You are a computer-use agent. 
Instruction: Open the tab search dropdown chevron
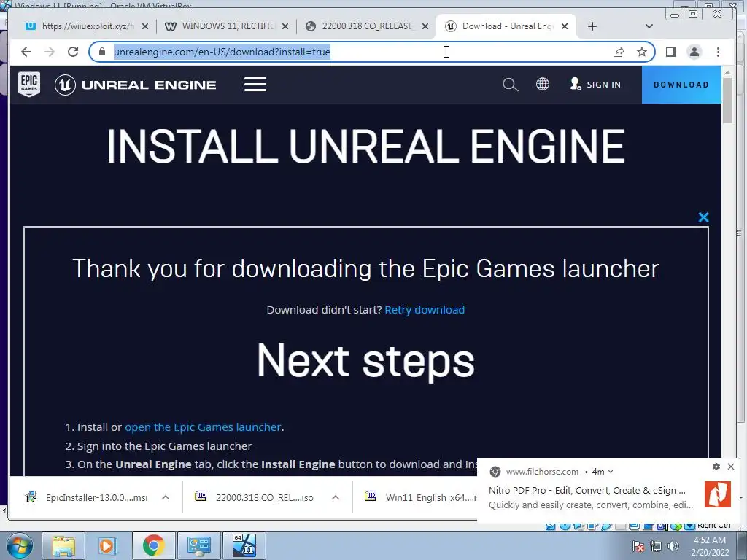pyautogui.click(x=649, y=26)
